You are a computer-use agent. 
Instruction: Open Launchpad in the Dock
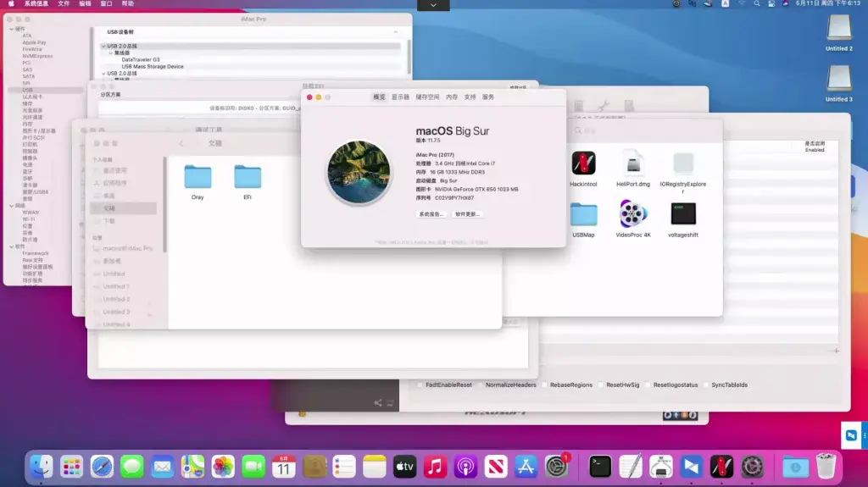click(72, 467)
